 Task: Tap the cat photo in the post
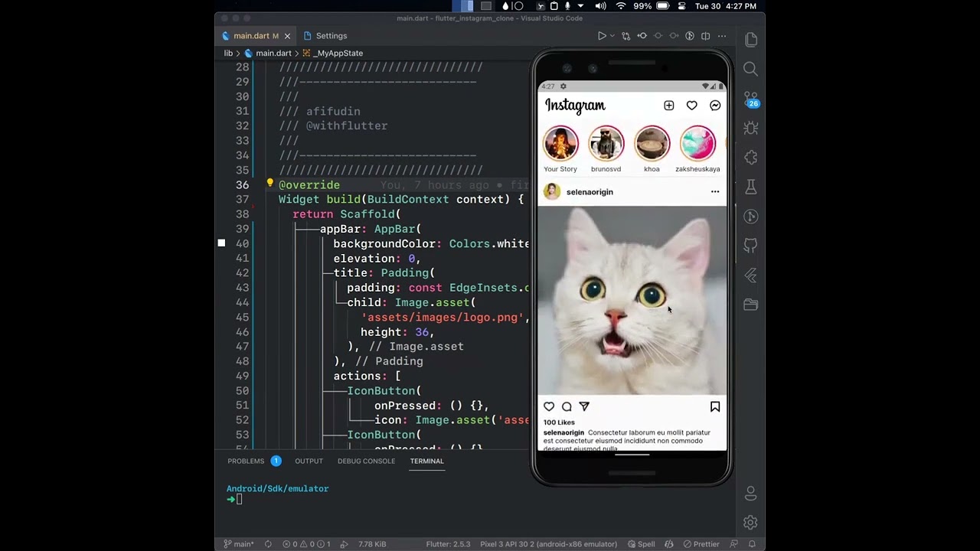pyautogui.click(x=632, y=300)
